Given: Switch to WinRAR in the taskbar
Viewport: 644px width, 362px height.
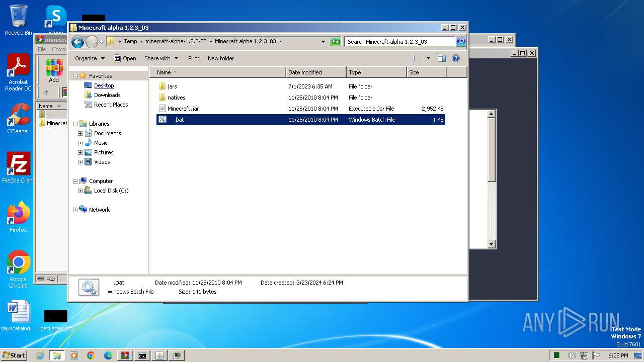Looking at the screenshot, I should tap(125, 355).
